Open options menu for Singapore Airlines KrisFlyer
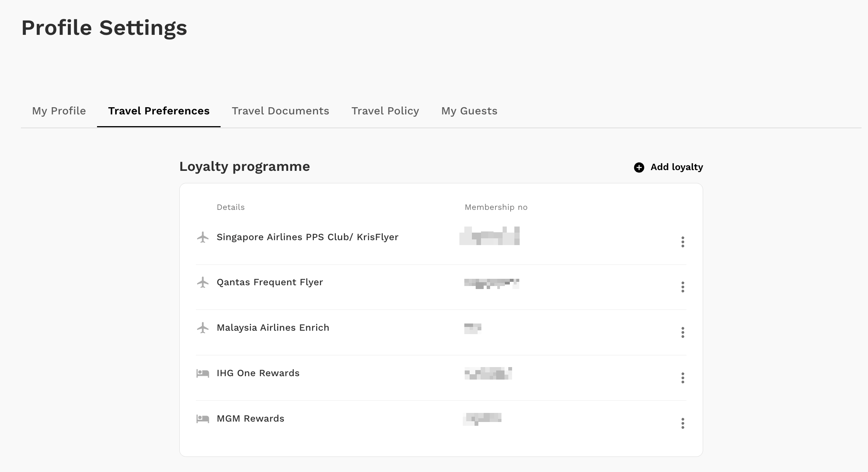868x472 pixels. click(x=683, y=242)
